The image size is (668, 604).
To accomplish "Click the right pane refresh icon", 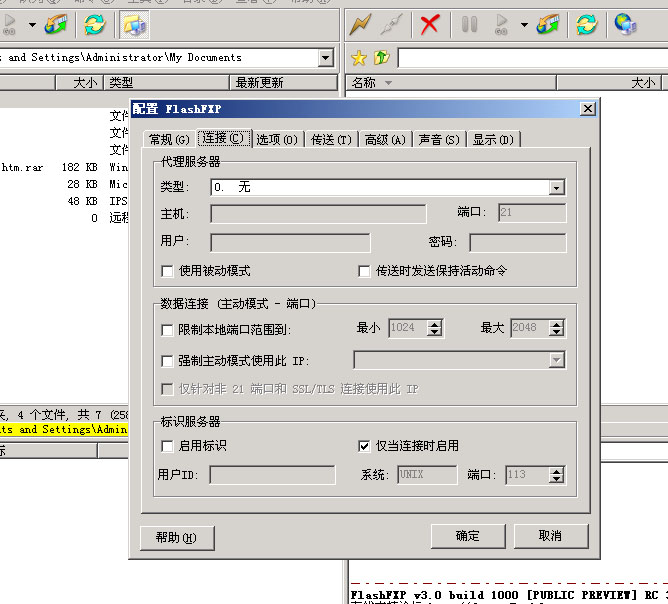I will [x=587, y=24].
